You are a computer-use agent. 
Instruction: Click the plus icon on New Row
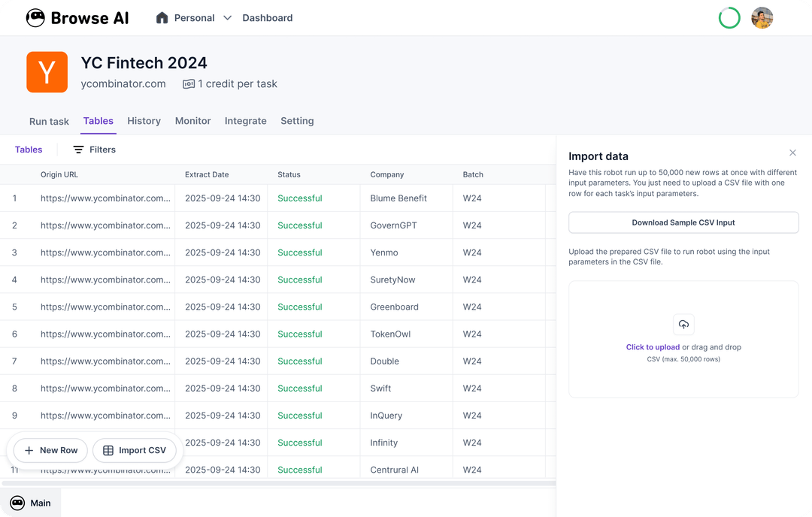[x=29, y=450]
